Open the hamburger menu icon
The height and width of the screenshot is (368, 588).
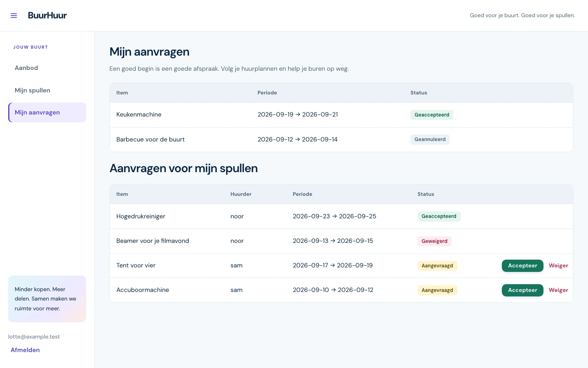tap(14, 16)
